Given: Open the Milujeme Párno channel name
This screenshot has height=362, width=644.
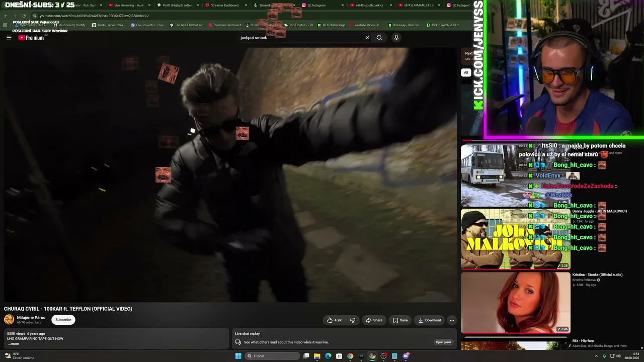Looking at the screenshot, I should [x=31, y=318].
